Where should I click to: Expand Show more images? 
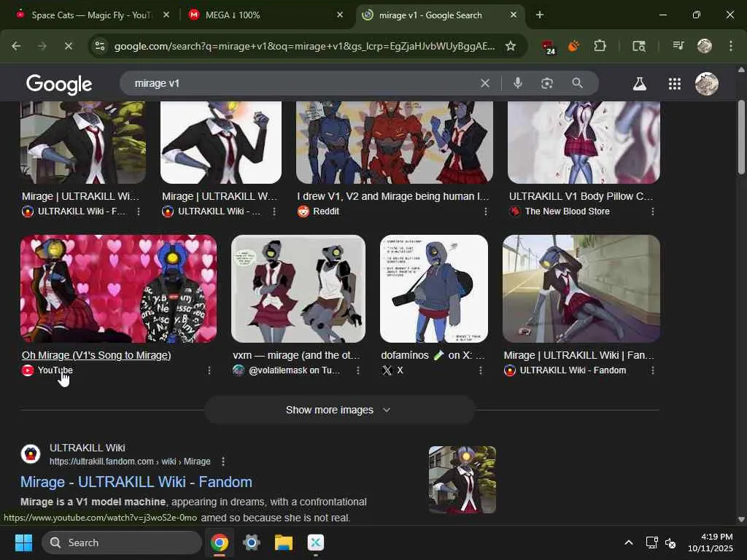click(x=339, y=410)
